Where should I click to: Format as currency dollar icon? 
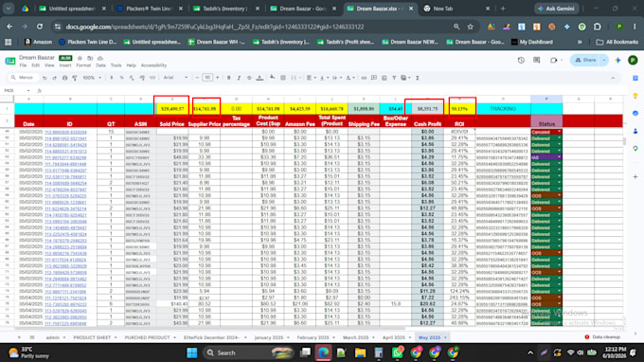[x=112, y=78]
